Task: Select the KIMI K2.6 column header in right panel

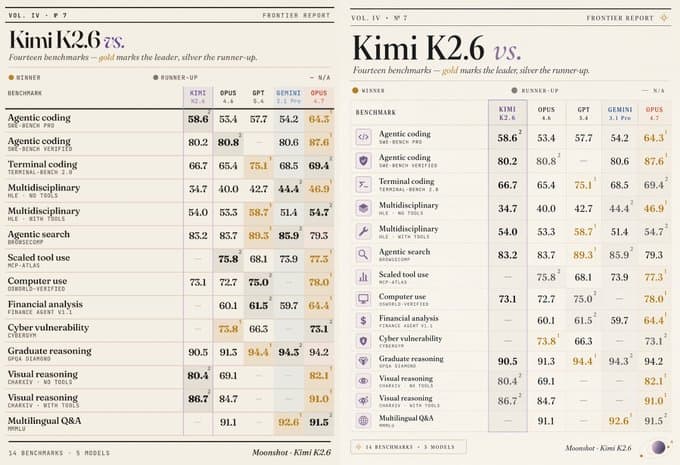Action: pos(507,113)
